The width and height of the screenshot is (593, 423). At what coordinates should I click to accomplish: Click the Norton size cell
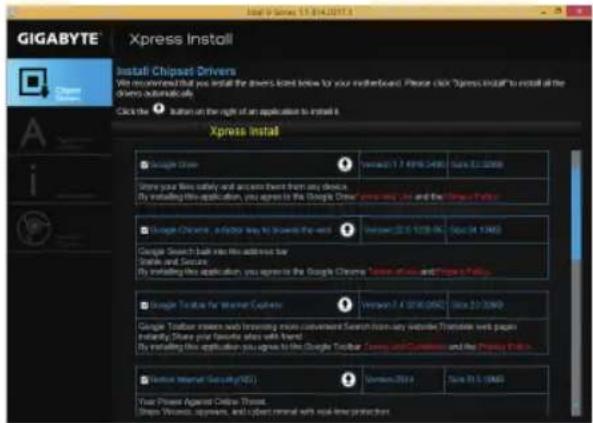click(496, 379)
